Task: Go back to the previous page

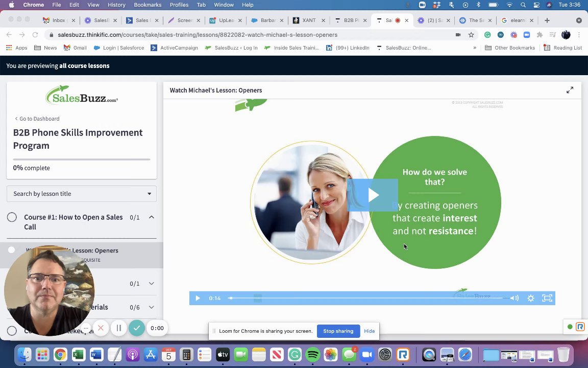Action: 9,35
